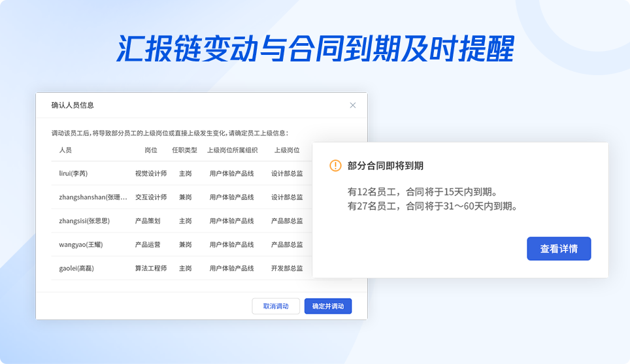Select the 上级岗位所属组织 column header

pos(232,150)
